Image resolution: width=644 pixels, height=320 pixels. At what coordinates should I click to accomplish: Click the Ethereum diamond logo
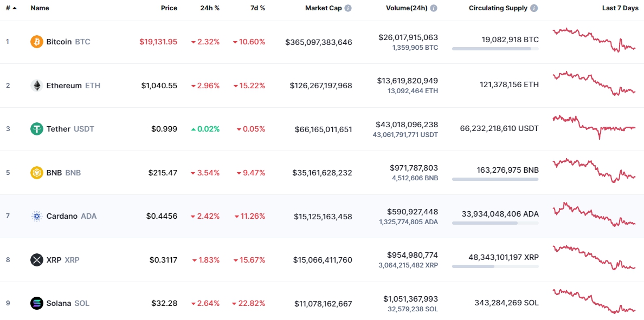[36, 86]
